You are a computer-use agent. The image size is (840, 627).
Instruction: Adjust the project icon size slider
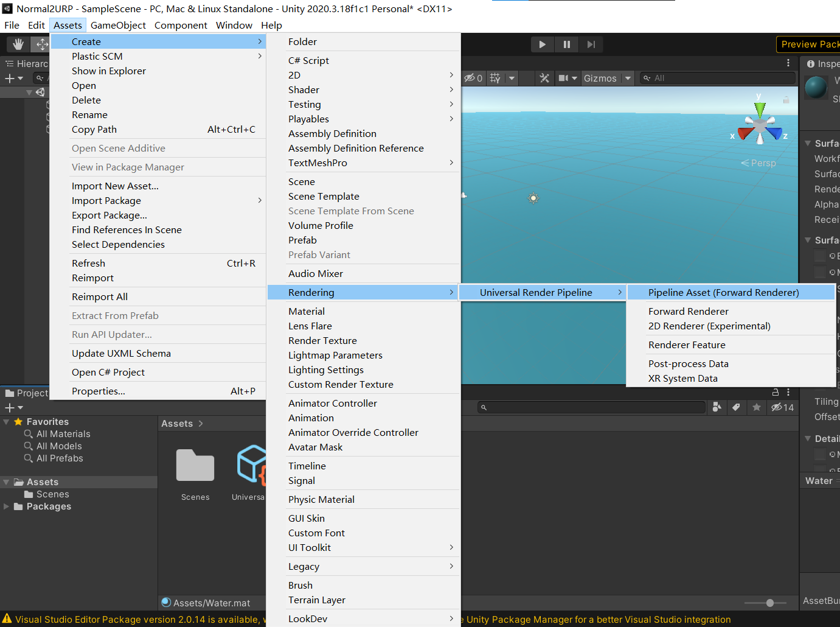[x=769, y=603]
